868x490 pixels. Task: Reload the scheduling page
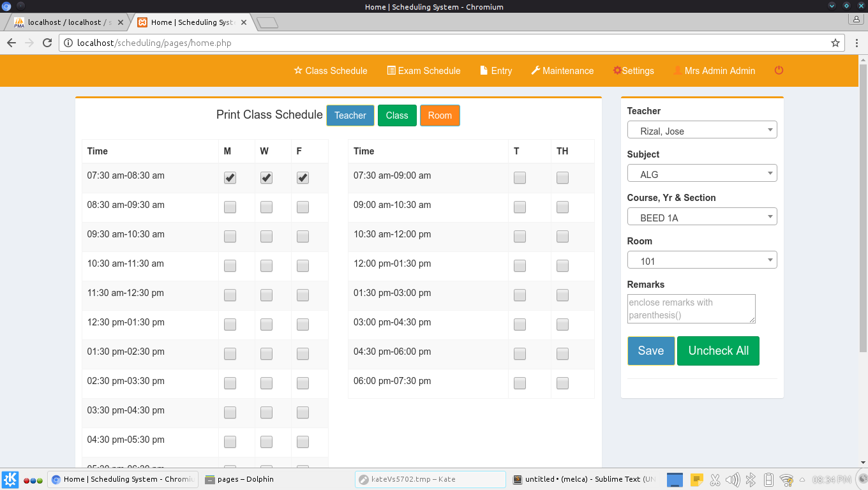pos(47,43)
